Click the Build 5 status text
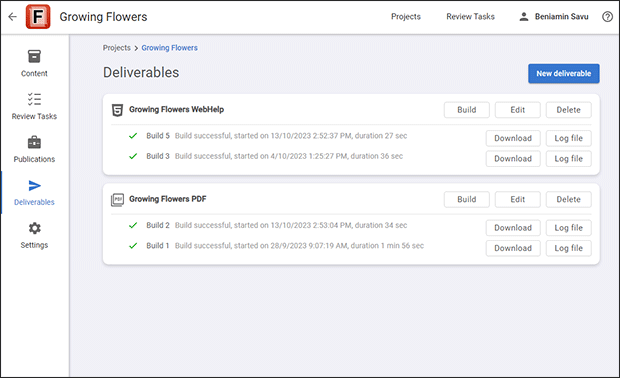Image resolution: width=620 pixels, height=378 pixels. 291,136
